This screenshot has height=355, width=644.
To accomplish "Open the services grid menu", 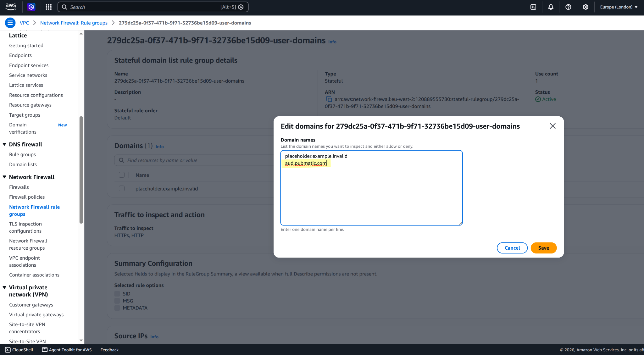I will pyautogui.click(x=48, y=7).
